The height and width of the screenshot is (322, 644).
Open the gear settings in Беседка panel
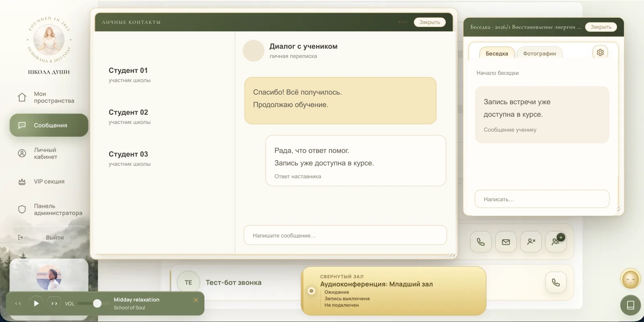[x=600, y=52]
